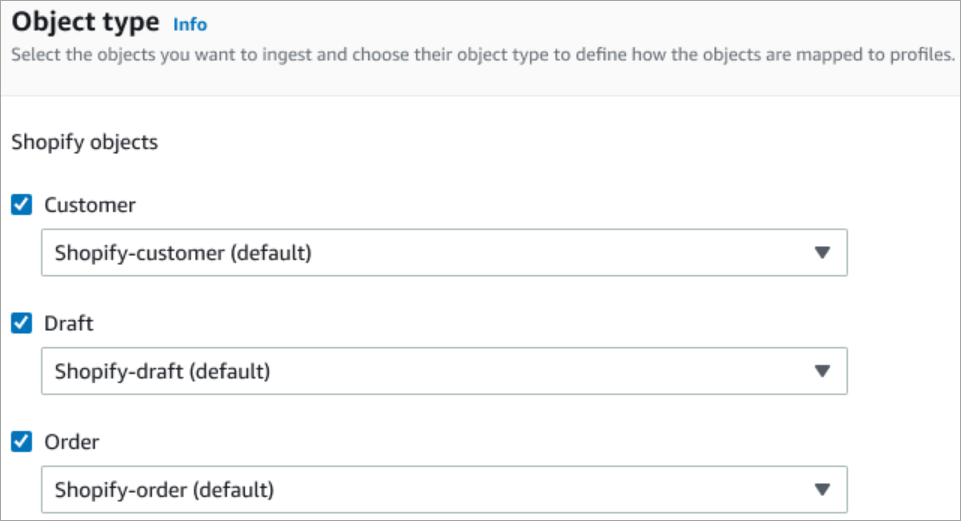Click the object ingest description text

click(x=480, y=55)
